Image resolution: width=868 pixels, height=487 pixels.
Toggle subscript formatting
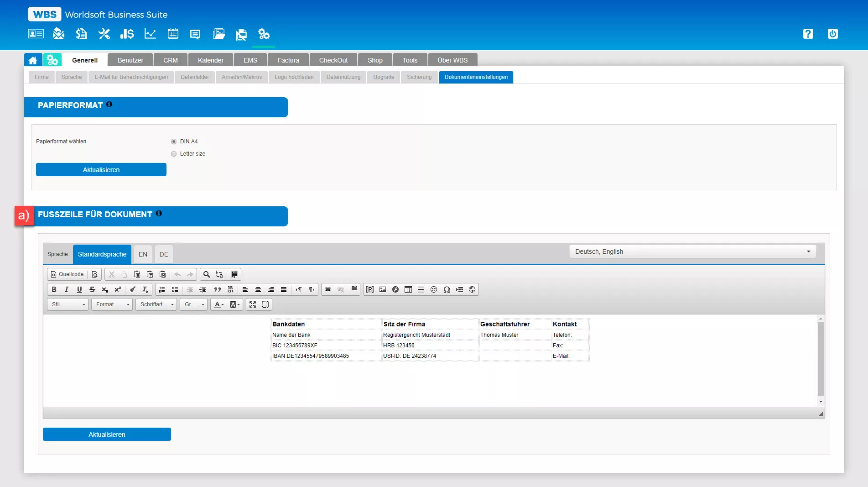(x=105, y=289)
